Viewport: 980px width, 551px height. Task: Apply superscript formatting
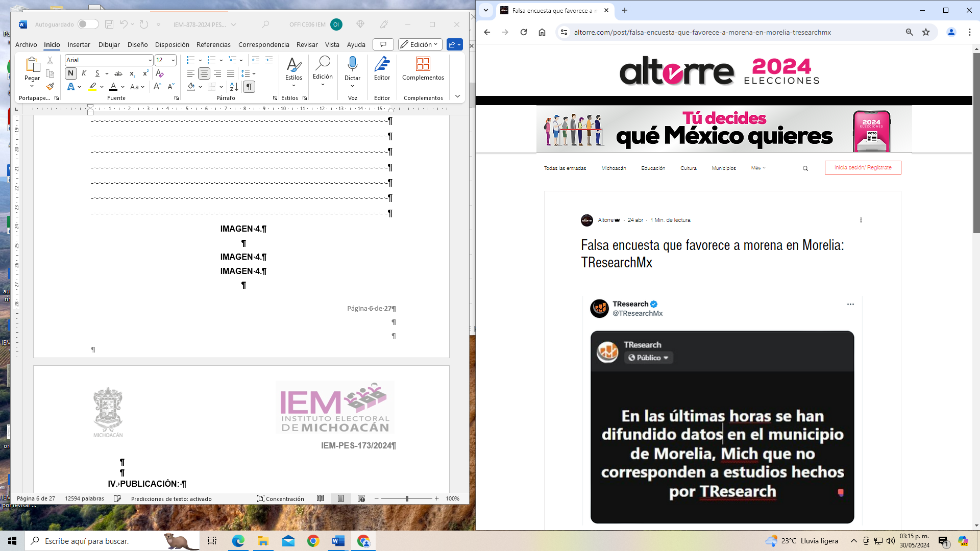pos(145,73)
